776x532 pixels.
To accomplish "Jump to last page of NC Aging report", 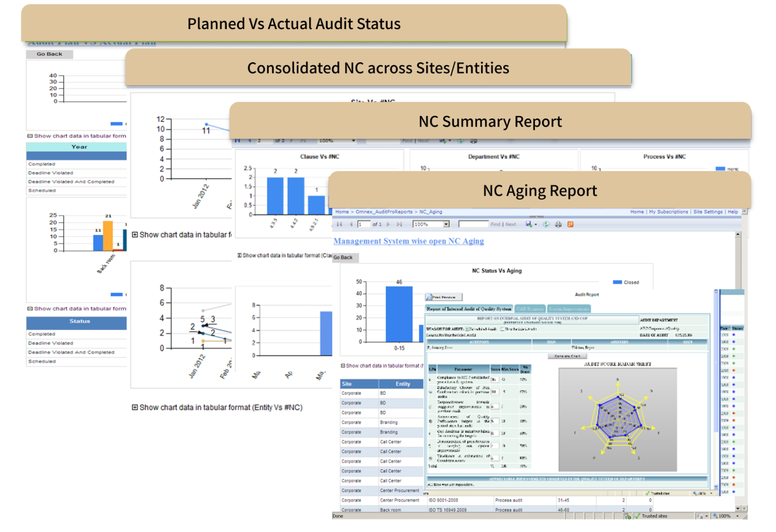I will click(x=399, y=224).
